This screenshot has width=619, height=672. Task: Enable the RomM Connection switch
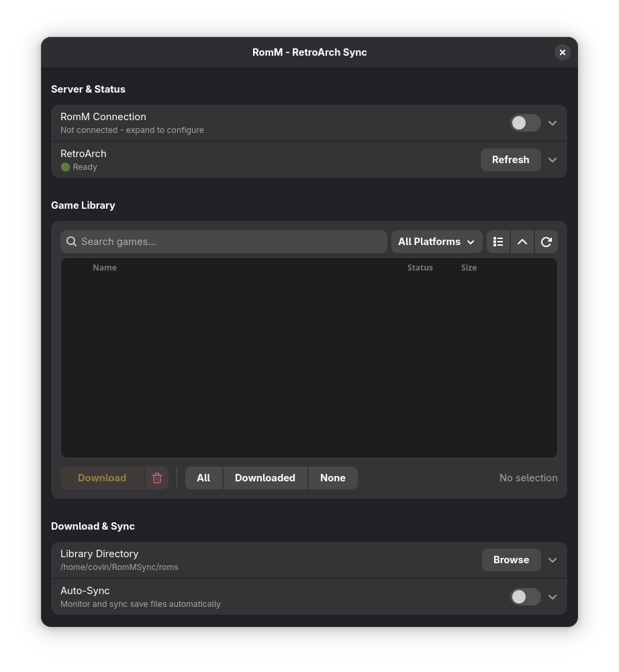[526, 123]
